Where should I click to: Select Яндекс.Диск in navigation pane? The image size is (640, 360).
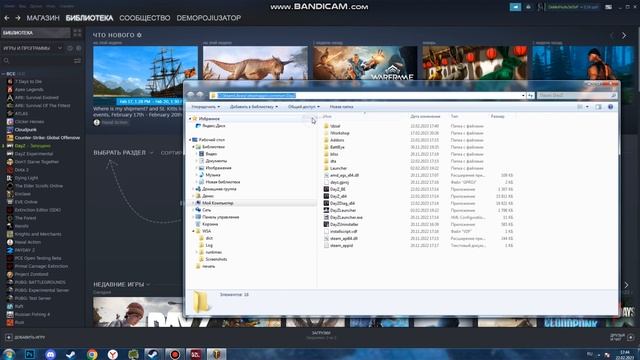point(214,126)
